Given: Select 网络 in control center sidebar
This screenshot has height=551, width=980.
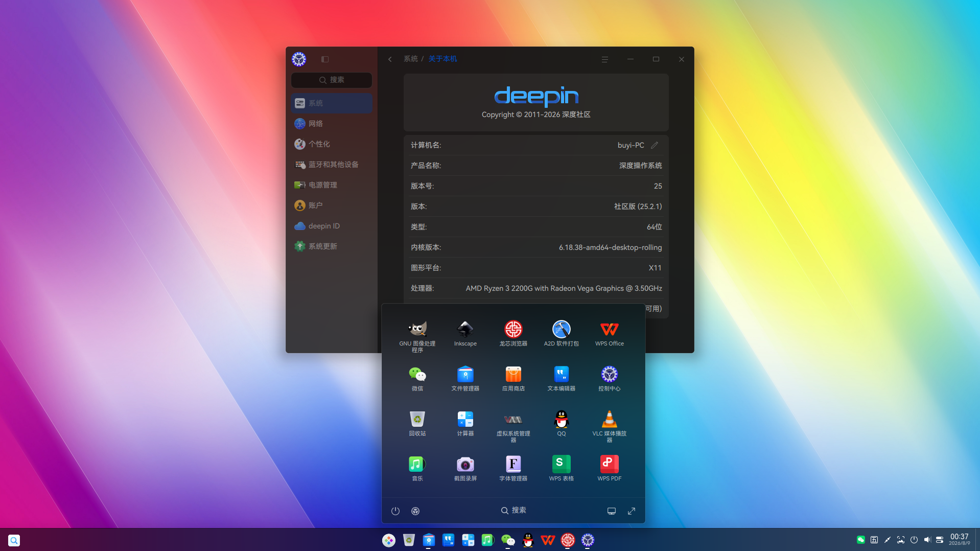Looking at the screenshot, I should (x=332, y=123).
